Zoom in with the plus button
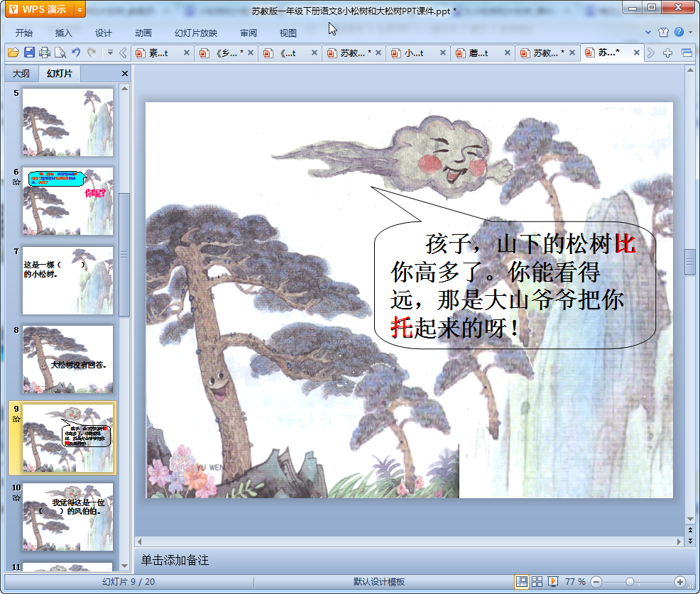 680,581
